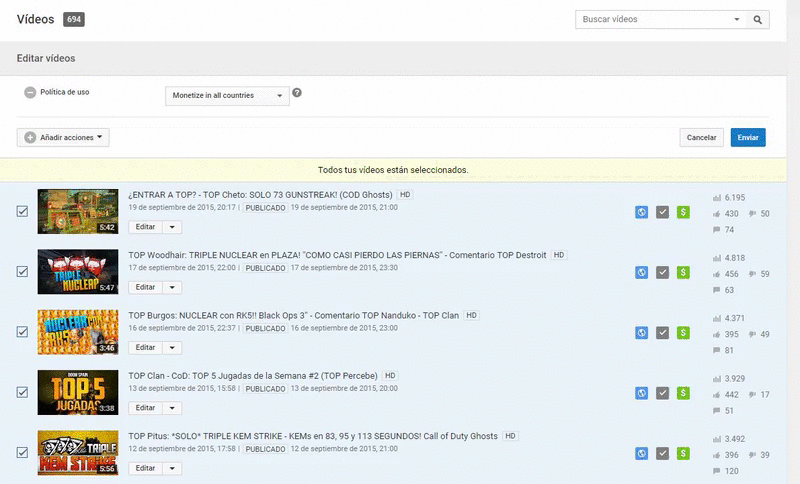Open the Nuclear con RK5 3:46 thumbnail
The image size is (800, 484).
click(x=78, y=332)
